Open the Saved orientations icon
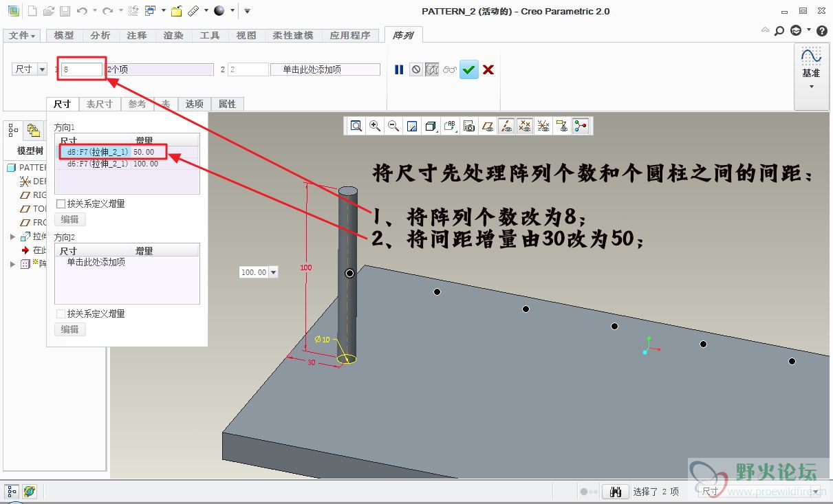The image size is (833, 504). pos(450,126)
